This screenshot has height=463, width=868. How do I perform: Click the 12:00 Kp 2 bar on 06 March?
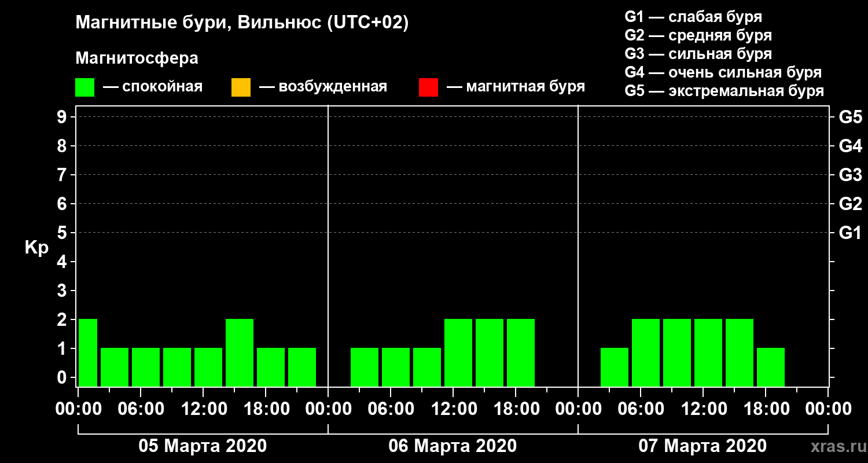tap(458, 352)
